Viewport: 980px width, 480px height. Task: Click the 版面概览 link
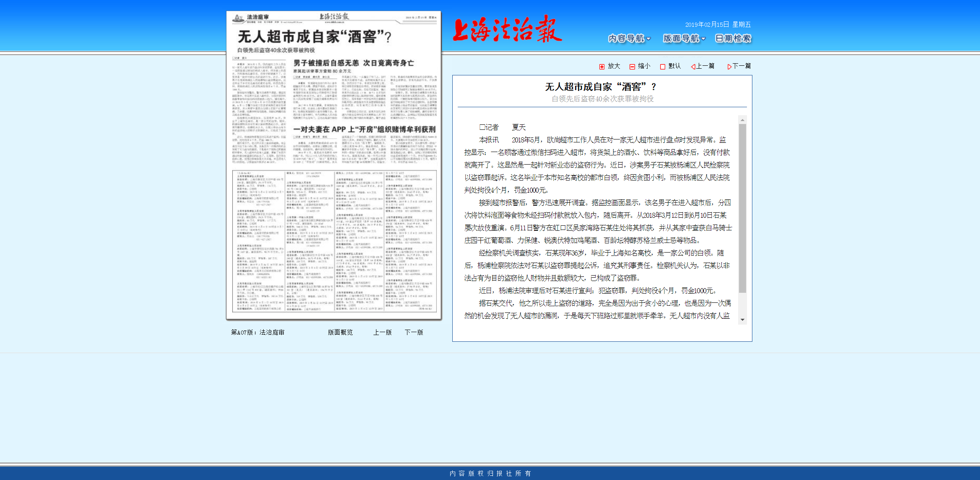point(340,332)
